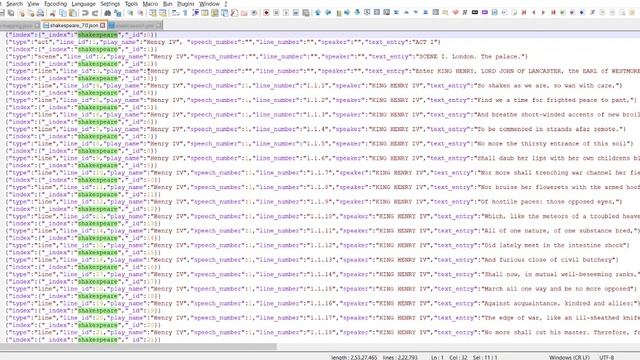Toggle Word Wrap toolbar icon

[x=176, y=13]
